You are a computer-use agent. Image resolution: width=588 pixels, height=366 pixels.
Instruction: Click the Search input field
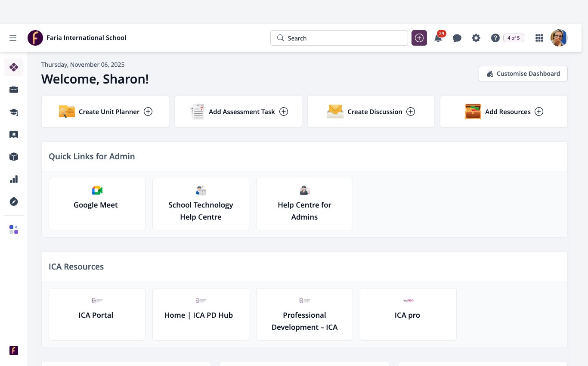pos(339,38)
